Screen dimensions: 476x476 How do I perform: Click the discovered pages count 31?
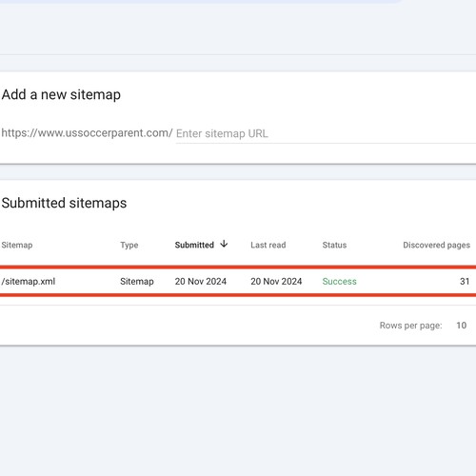pyautogui.click(x=465, y=281)
